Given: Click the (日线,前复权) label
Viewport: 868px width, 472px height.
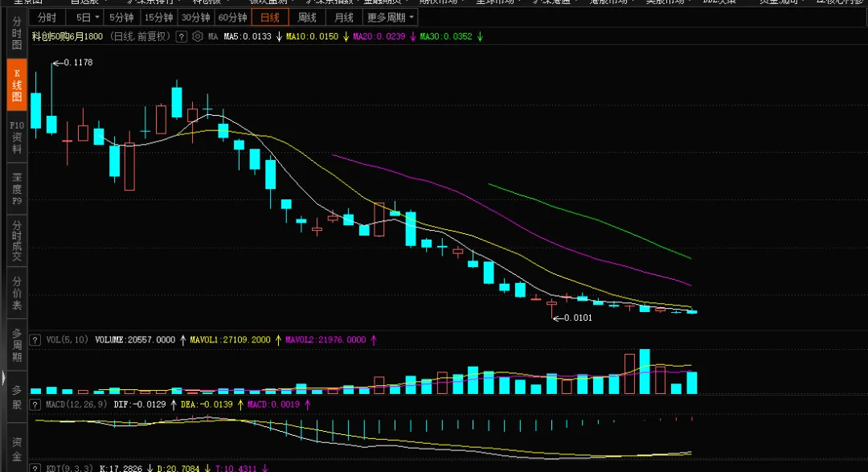Looking at the screenshot, I should click(x=140, y=36).
